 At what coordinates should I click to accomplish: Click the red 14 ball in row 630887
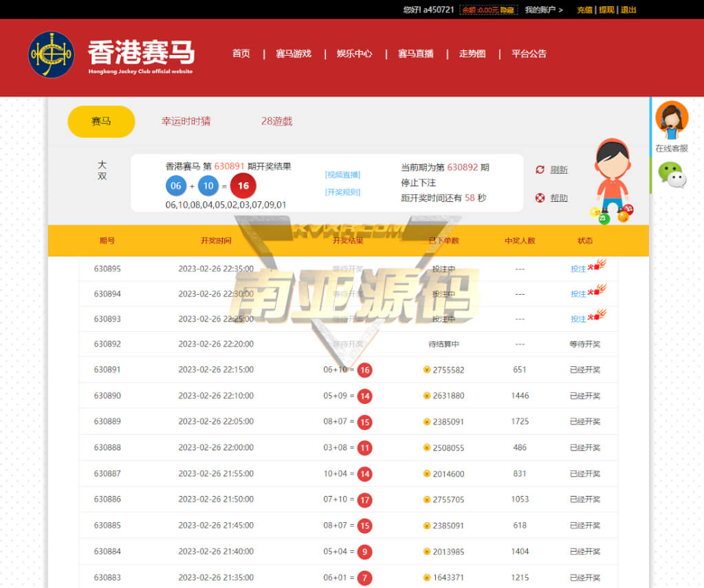tap(364, 474)
